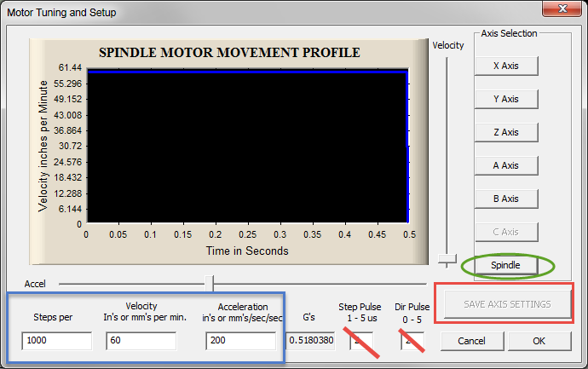Select the Z Axis button
Image resolution: width=588 pixels, height=369 pixels.
(506, 132)
